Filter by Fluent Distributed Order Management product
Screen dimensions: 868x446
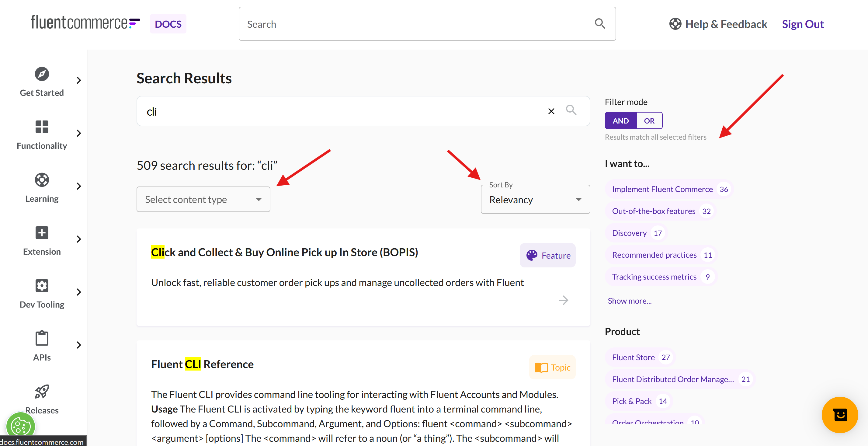point(680,379)
